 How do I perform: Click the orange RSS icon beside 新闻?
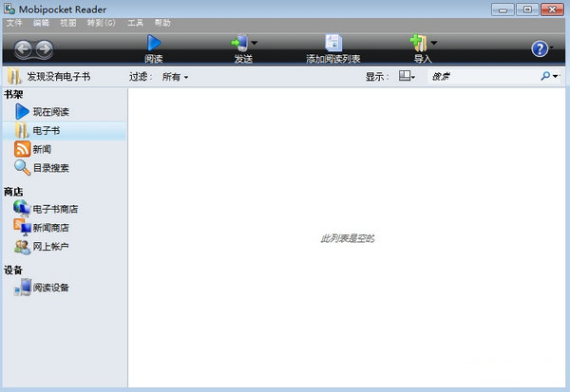click(22, 149)
